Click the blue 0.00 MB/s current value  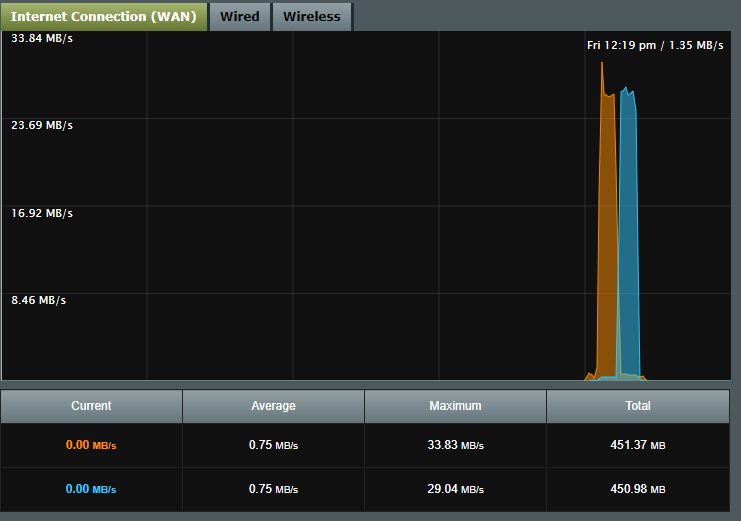[x=91, y=489]
